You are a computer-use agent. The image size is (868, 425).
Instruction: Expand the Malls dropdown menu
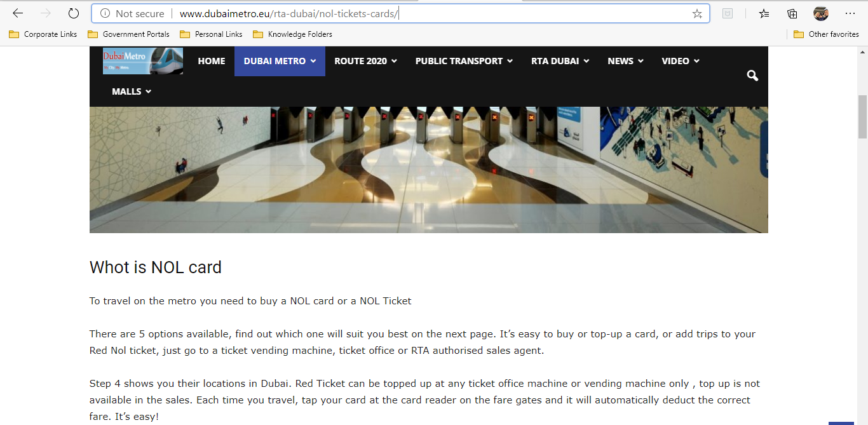[132, 91]
